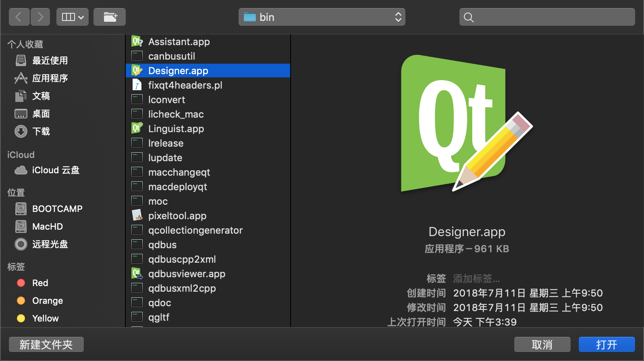
Task: Click the Designer.app Qt pencil icon
Action: point(137,71)
